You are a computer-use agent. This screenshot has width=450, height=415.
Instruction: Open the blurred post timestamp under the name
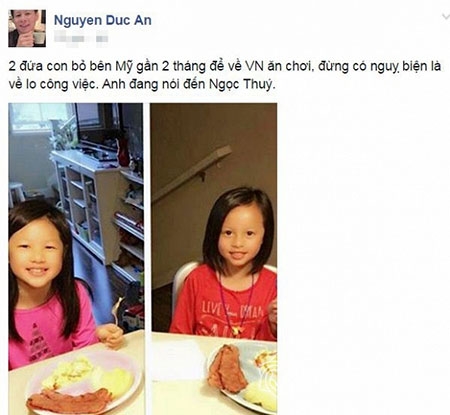pyautogui.click(x=82, y=38)
